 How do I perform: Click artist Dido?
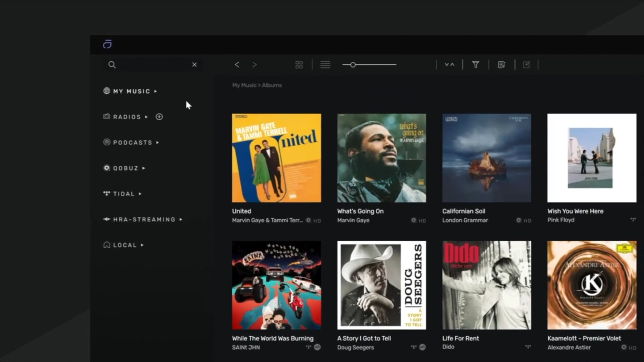pyautogui.click(x=448, y=347)
